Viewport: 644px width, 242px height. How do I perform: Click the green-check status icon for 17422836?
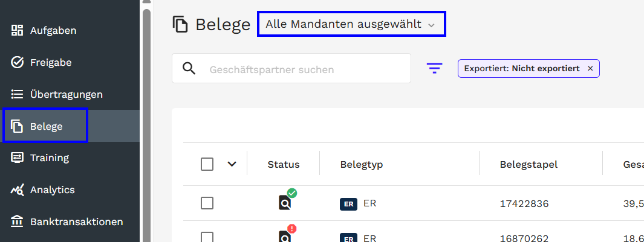285,202
